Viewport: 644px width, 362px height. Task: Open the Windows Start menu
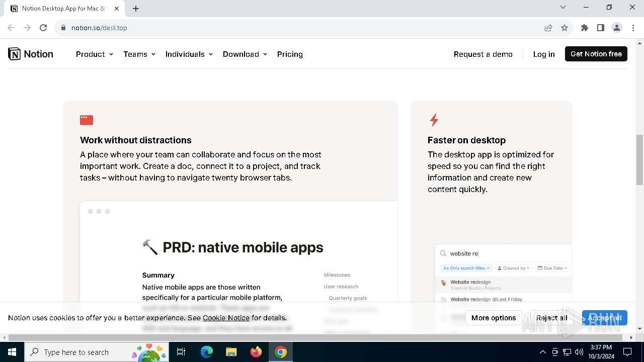(12, 352)
